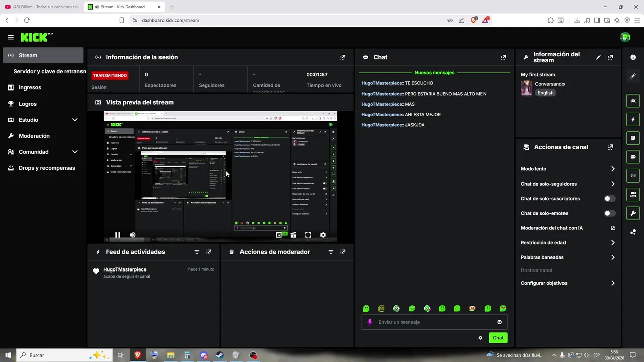644x362 pixels.
Task: Reload the page with the browser refresh button
Action: 27,20
